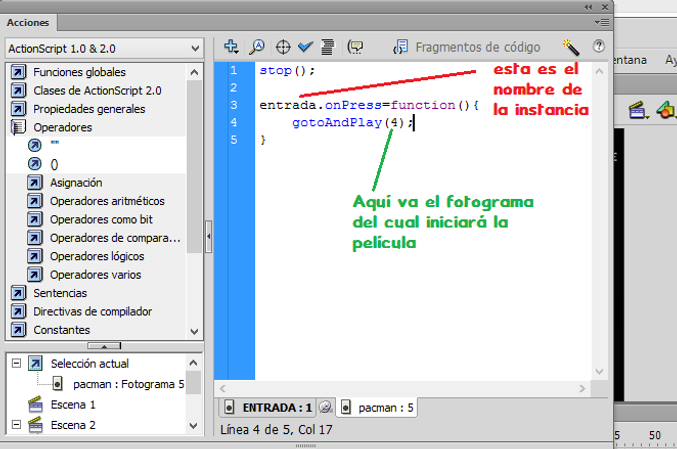
Task: Expand Operadores aritméticos folder
Action: point(96,201)
